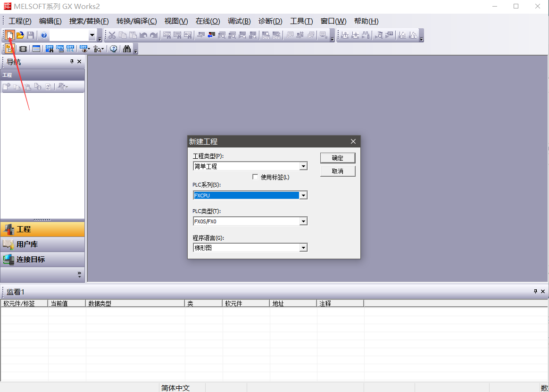This screenshot has height=392, width=549.
Task: Click the binoculars Find icon
Action: (x=127, y=49)
